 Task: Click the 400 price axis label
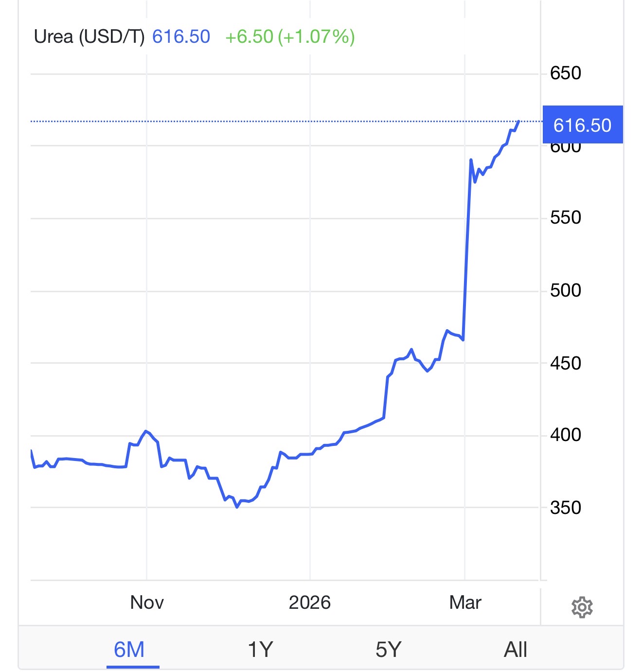[x=565, y=435]
